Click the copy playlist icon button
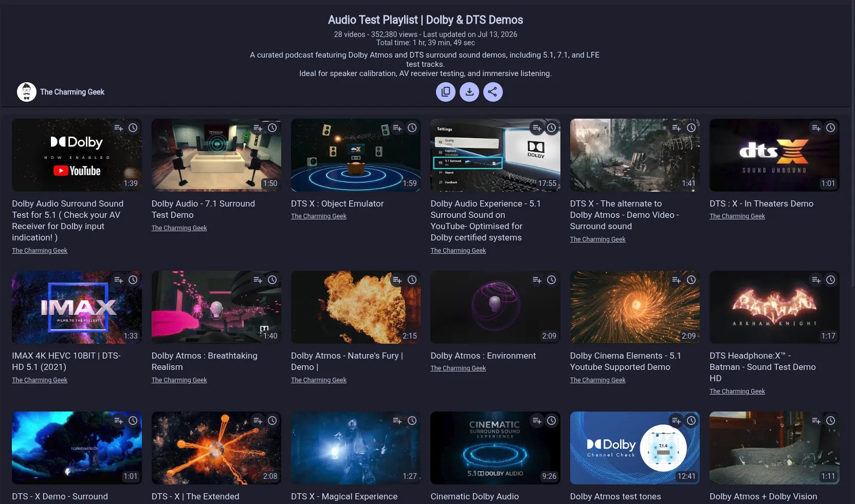This screenshot has height=504, width=855. pyautogui.click(x=446, y=92)
